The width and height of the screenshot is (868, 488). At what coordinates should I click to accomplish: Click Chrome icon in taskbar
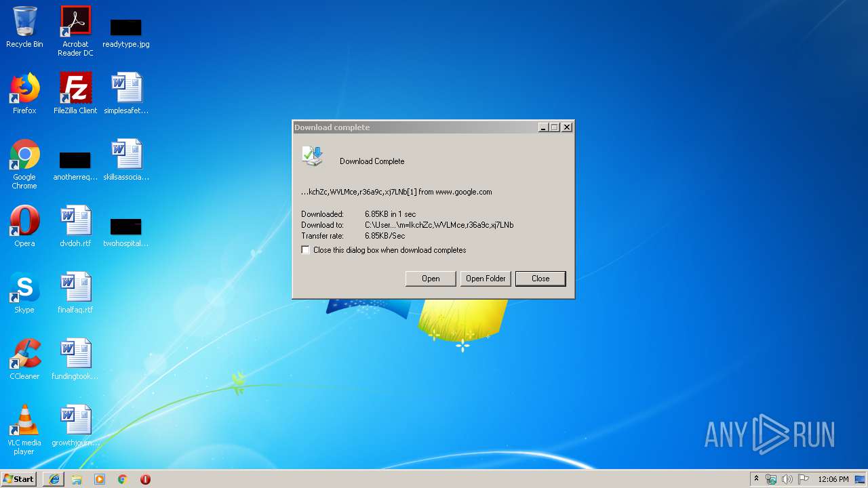(123, 479)
